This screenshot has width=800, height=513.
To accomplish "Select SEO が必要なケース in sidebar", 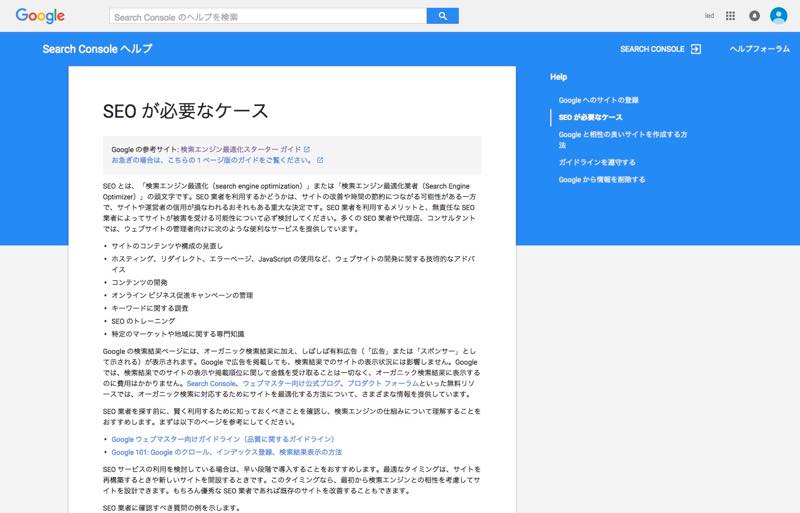I will click(590, 117).
